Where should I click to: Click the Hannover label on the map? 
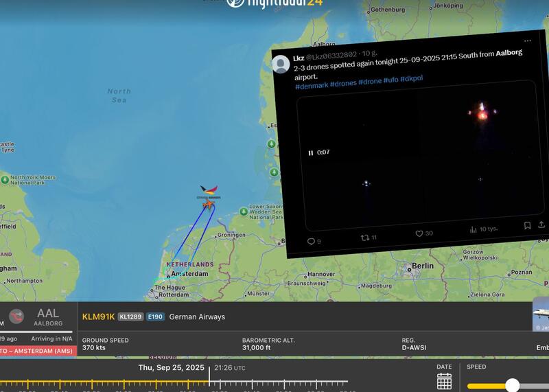pos(321,274)
